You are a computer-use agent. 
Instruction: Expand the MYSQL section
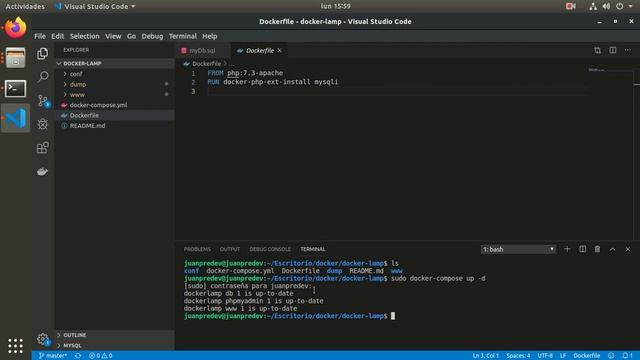point(115,345)
